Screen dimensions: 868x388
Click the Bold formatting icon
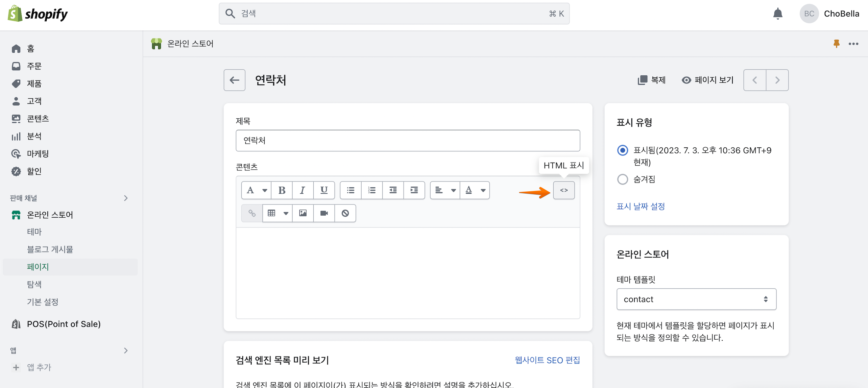tap(282, 190)
